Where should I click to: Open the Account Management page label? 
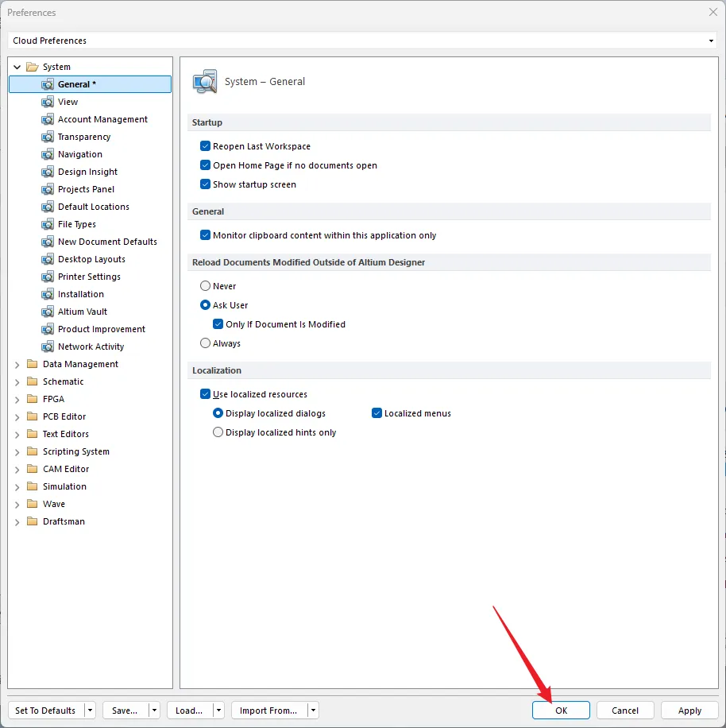click(x=102, y=119)
